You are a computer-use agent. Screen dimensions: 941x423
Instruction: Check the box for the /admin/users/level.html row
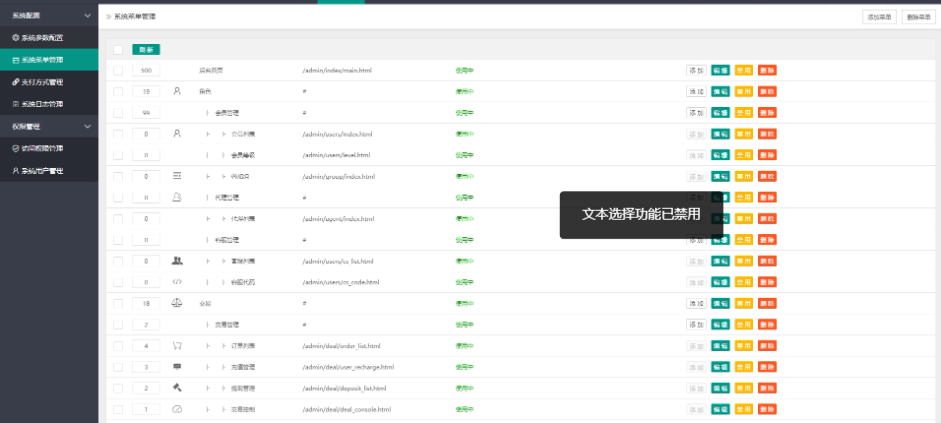(x=118, y=155)
